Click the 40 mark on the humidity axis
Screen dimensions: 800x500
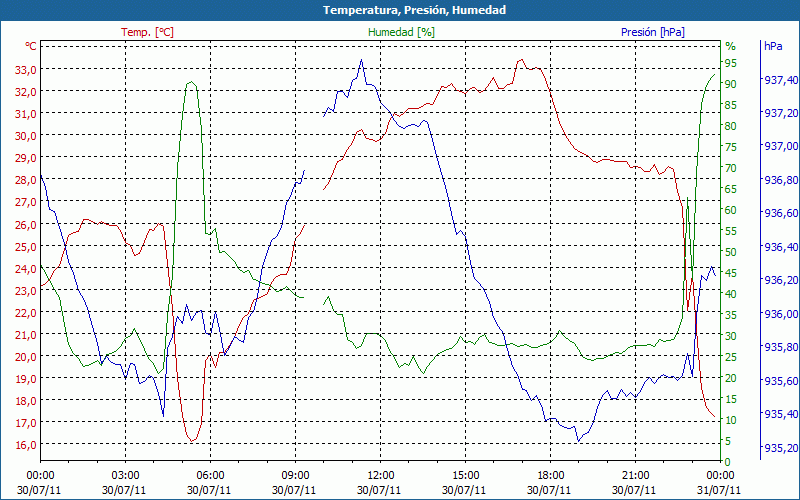pyautogui.click(x=731, y=294)
